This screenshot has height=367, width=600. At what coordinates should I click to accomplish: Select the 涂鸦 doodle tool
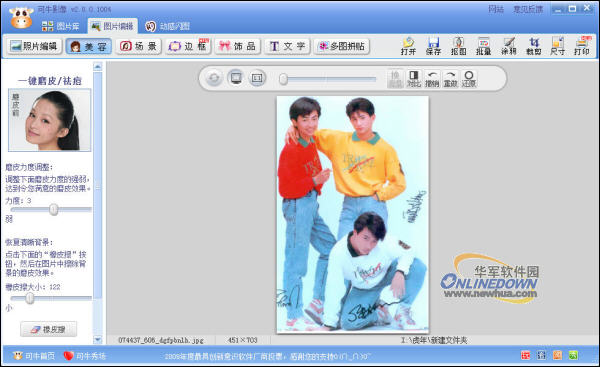click(x=509, y=46)
